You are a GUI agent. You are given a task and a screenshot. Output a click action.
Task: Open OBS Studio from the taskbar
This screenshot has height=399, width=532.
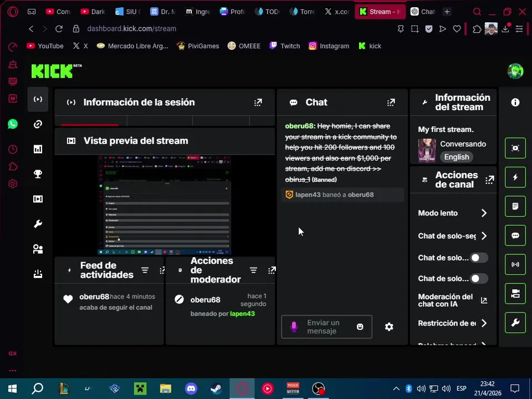318,388
